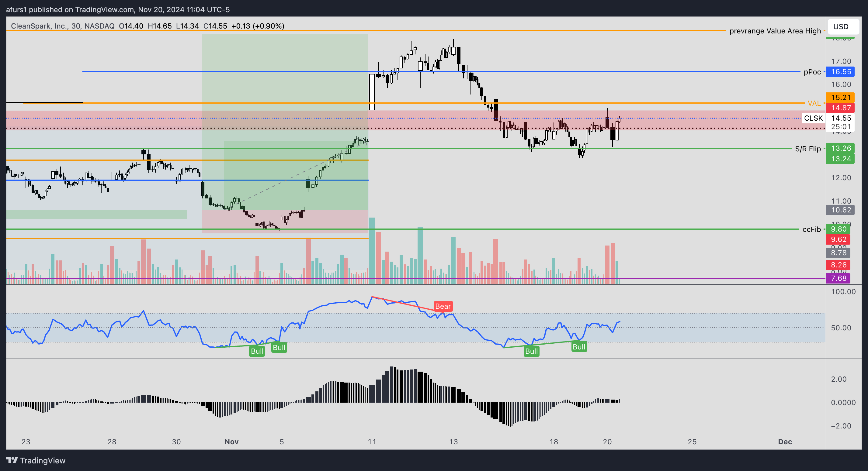Select the 8.78 gray price tag
Viewport: 868px width, 471px height.
pyautogui.click(x=838, y=253)
